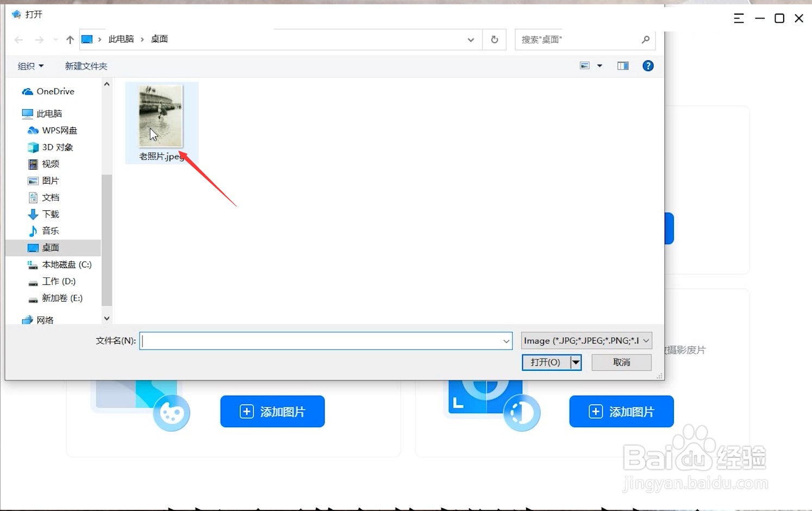Screen dimensions: 812x511
Task: Click left 添加图片 button in background app
Action: (x=272, y=412)
